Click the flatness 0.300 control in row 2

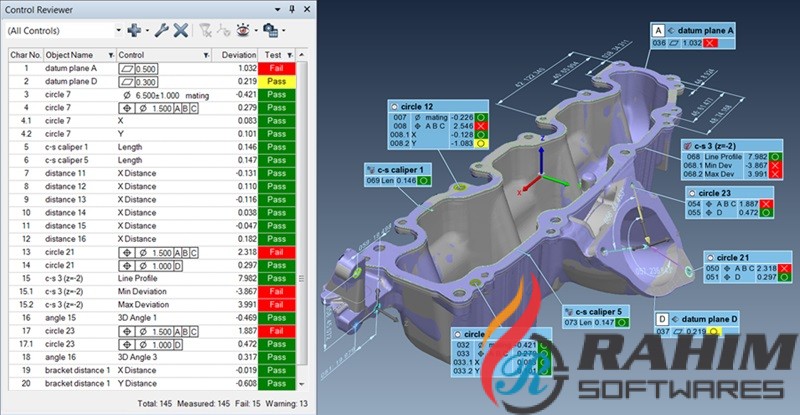coord(138,82)
